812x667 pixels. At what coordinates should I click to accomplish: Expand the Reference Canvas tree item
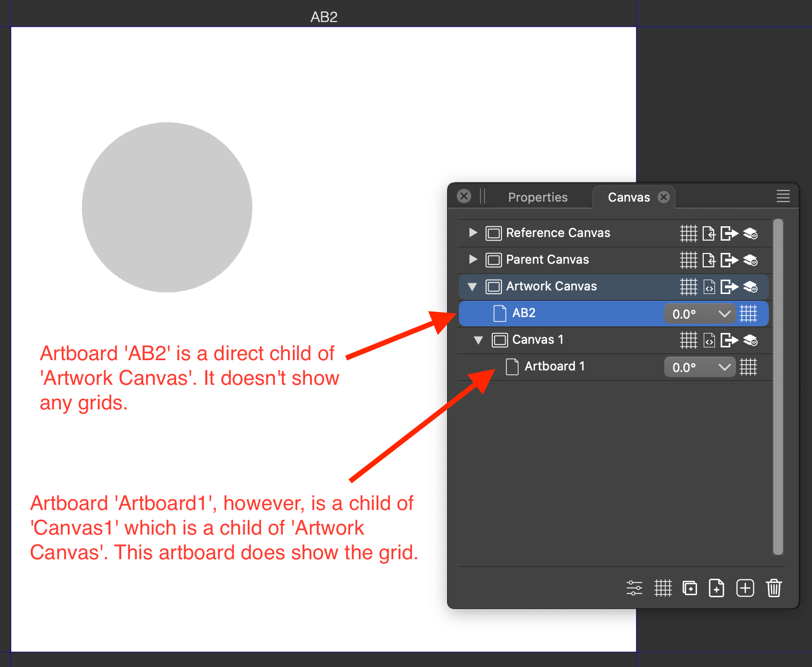coord(473,233)
